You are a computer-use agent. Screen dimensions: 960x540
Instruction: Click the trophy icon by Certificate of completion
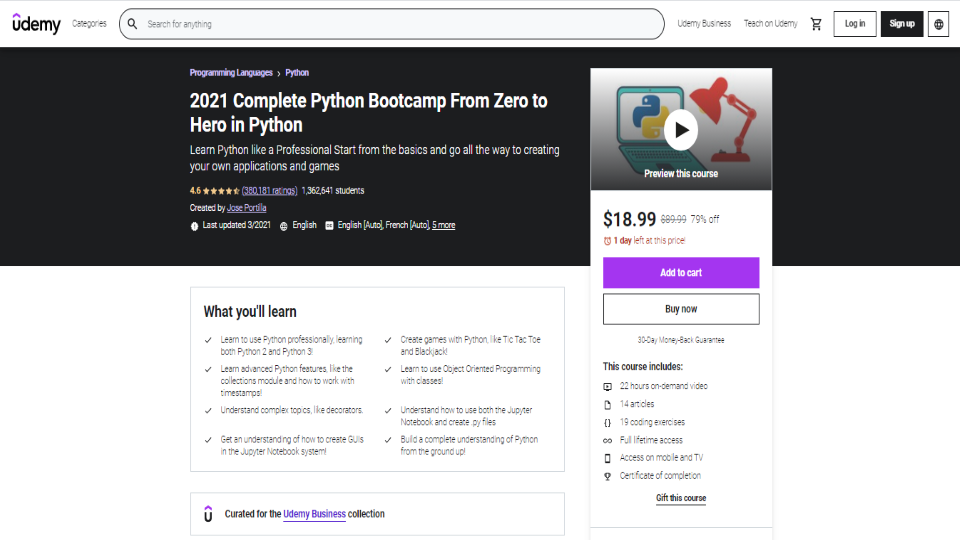[607, 476]
